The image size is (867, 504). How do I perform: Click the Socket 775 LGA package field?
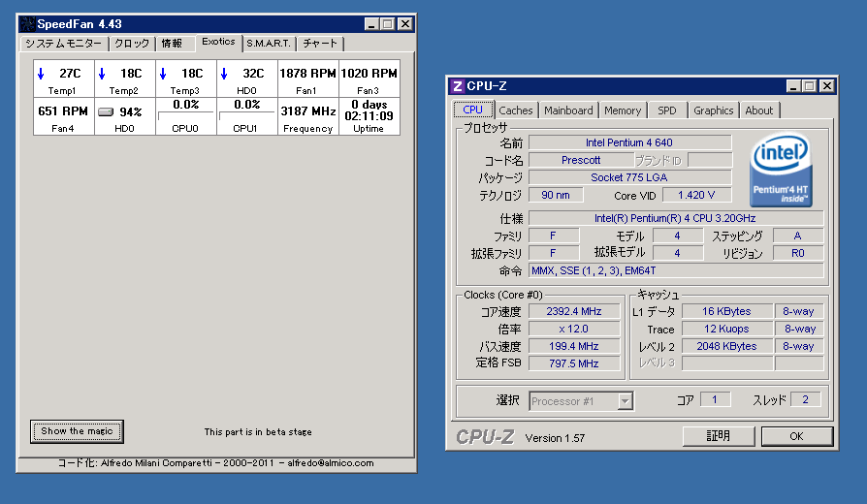(629, 177)
